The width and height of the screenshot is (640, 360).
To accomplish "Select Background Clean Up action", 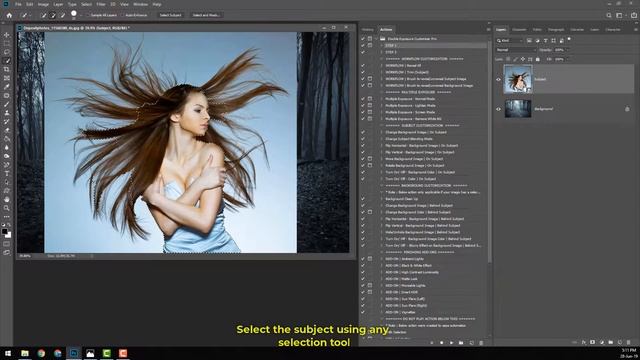I will pyautogui.click(x=402, y=199).
